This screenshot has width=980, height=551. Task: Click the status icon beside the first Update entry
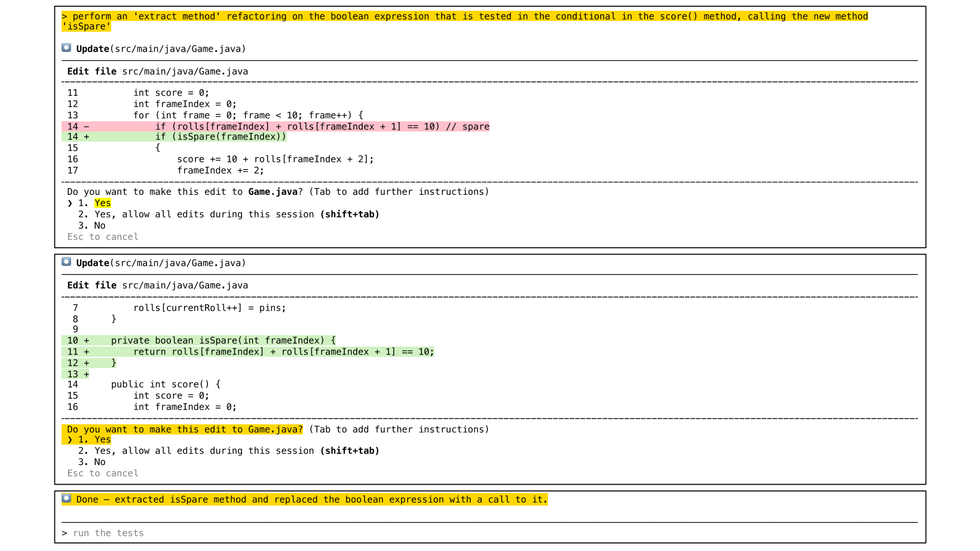tap(66, 48)
